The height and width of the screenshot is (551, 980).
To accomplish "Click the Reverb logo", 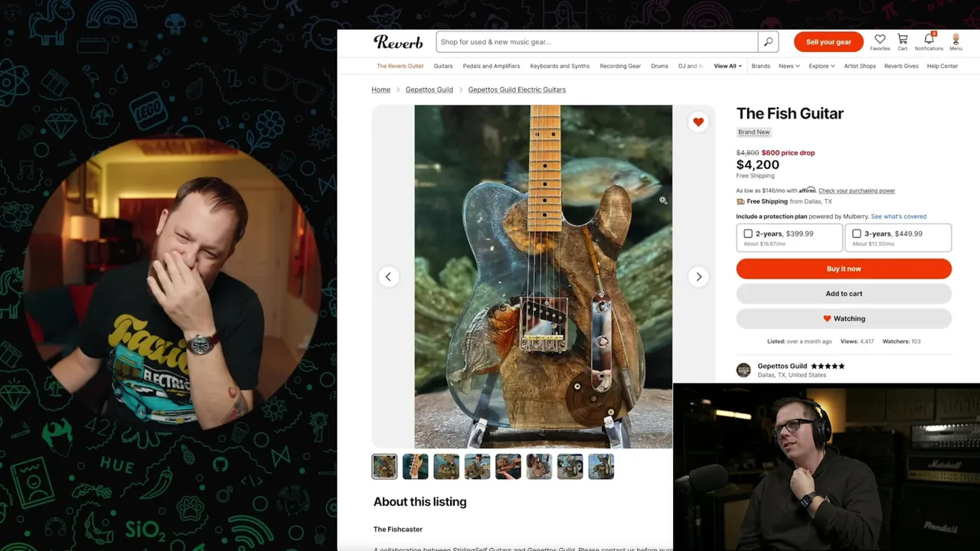I will [x=398, y=41].
